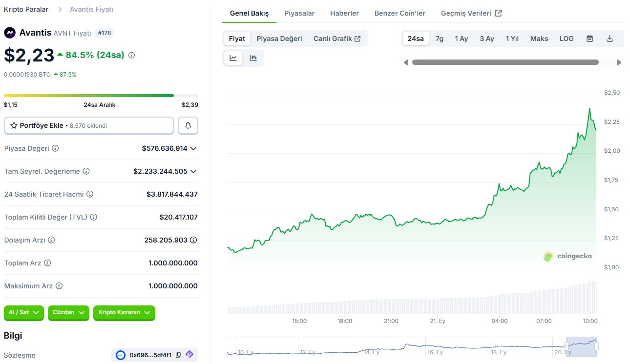Show info for Toplam Kilitli Değer (TVL)
This screenshot has height=364, width=630.
[x=93, y=217]
